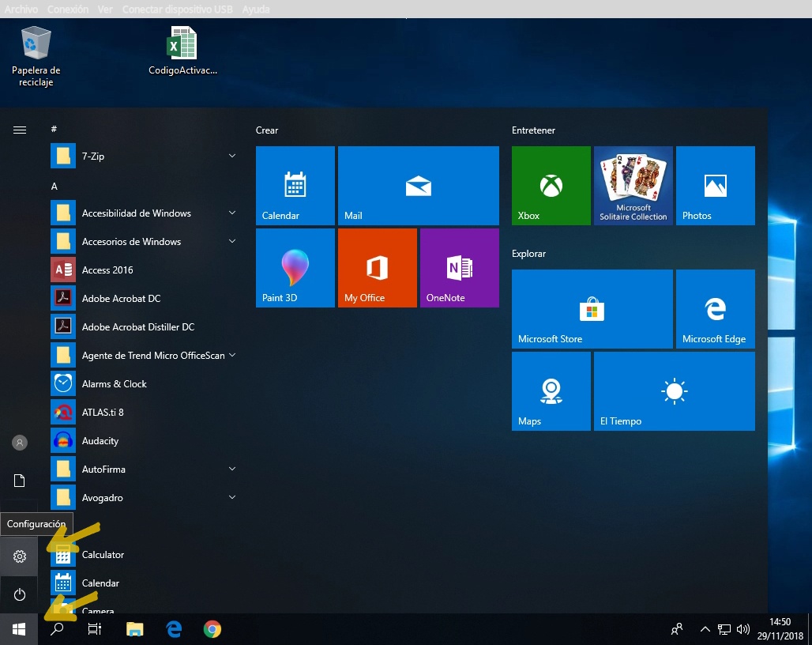This screenshot has height=645, width=812.
Task: Launch the Xbox tile
Action: (x=551, y=186)
